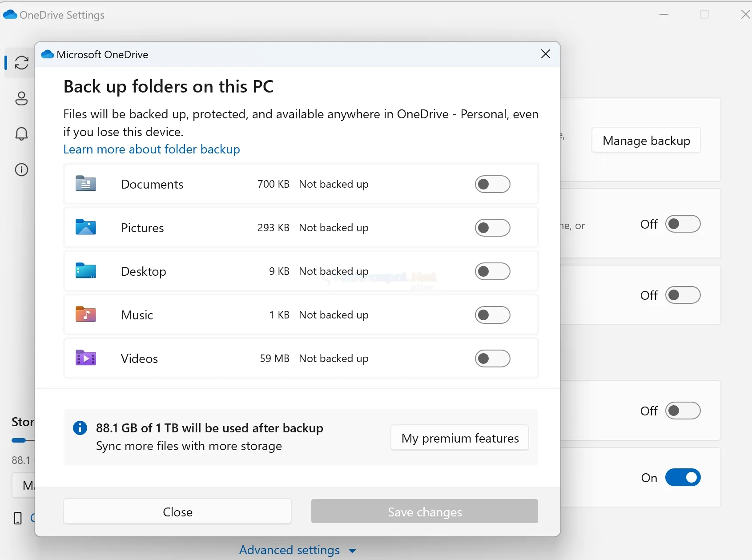
Task: Click My premium features button
Action: (460, 438)
